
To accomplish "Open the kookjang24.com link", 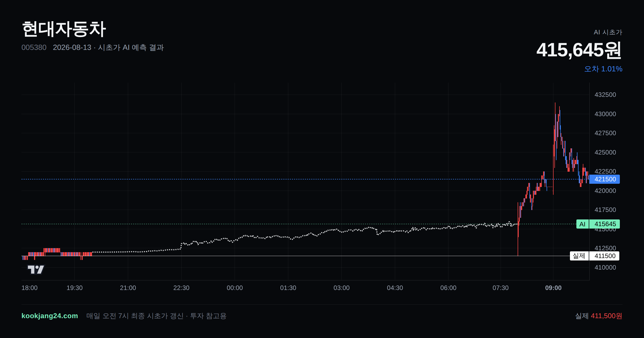I will pos(50,316).
